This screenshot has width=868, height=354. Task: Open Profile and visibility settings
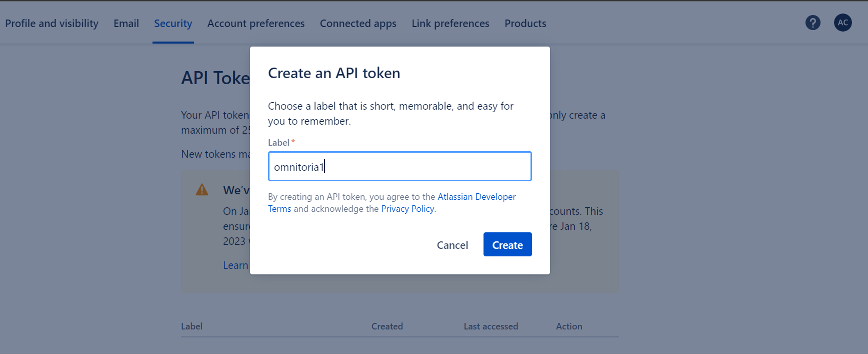tap(51, 23)
